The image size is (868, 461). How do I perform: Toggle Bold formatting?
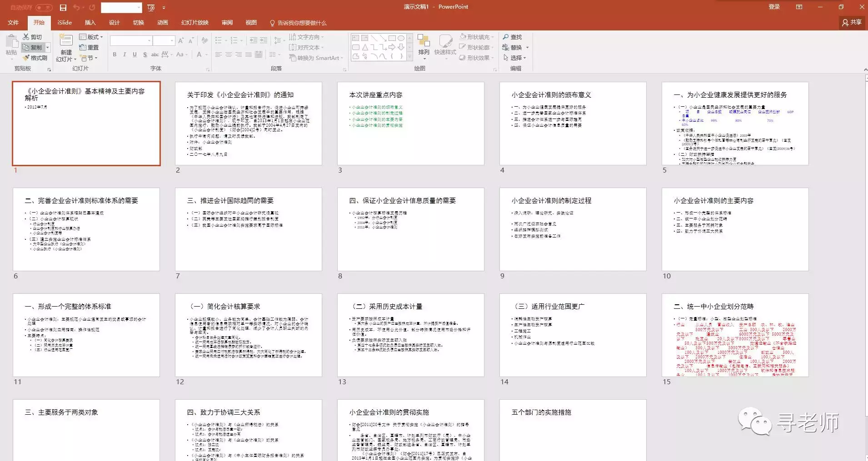coord(115,55)
